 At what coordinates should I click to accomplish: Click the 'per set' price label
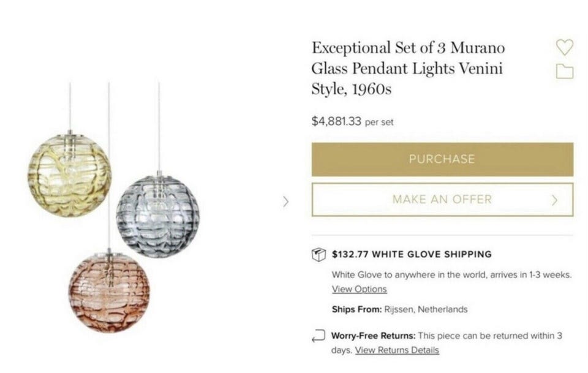pyautogui.click(x=379, y=122)
